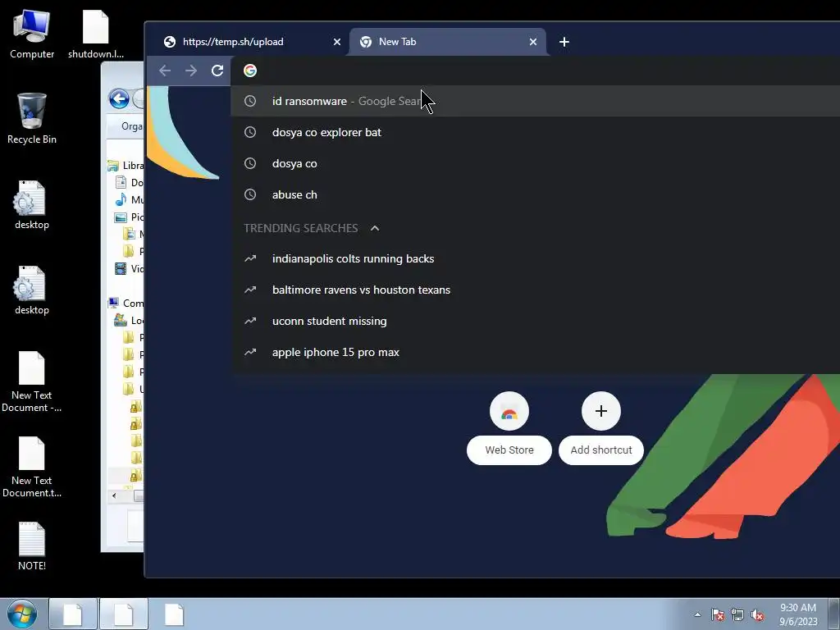Select the lower desktop settings file icon
The height and width of the screenshot is (630, 840).
pyautogui.click(x=32, y=290)
